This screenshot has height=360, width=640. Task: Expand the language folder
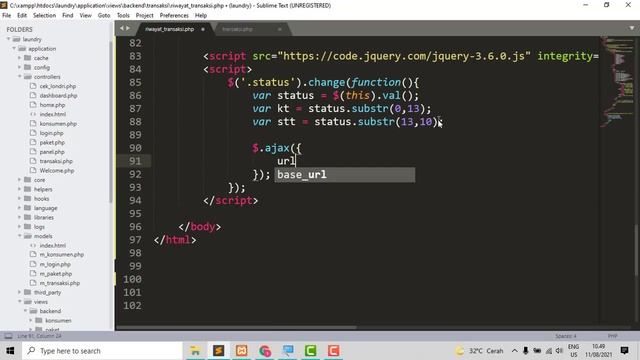tap(19, 208)
